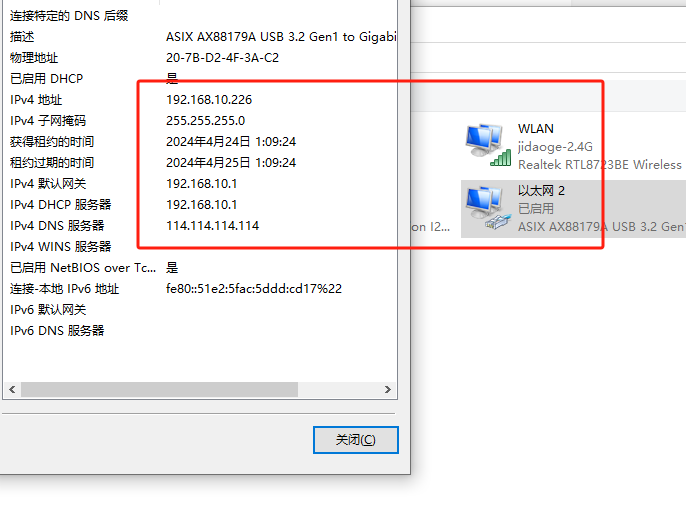This screenshot has height=519, width=686.
Task: Select the 以太网 2 adapter icon
Action: 488,208
